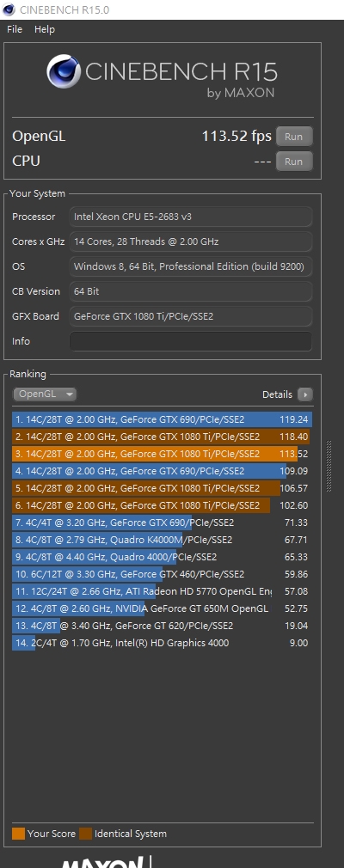Screen dimensions: 344x868
Task: Click the Cinebench title bar icon
Action: [9, 9]
